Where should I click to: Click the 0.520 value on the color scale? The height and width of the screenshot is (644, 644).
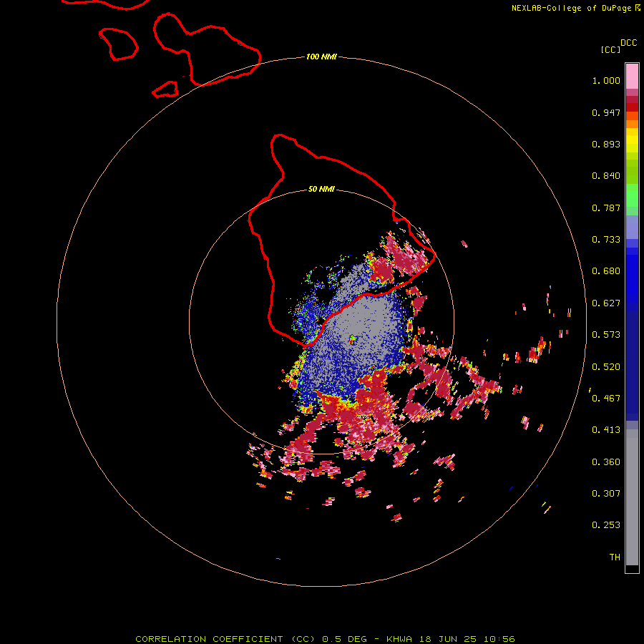pyautogui.click(x=606, y=367)
